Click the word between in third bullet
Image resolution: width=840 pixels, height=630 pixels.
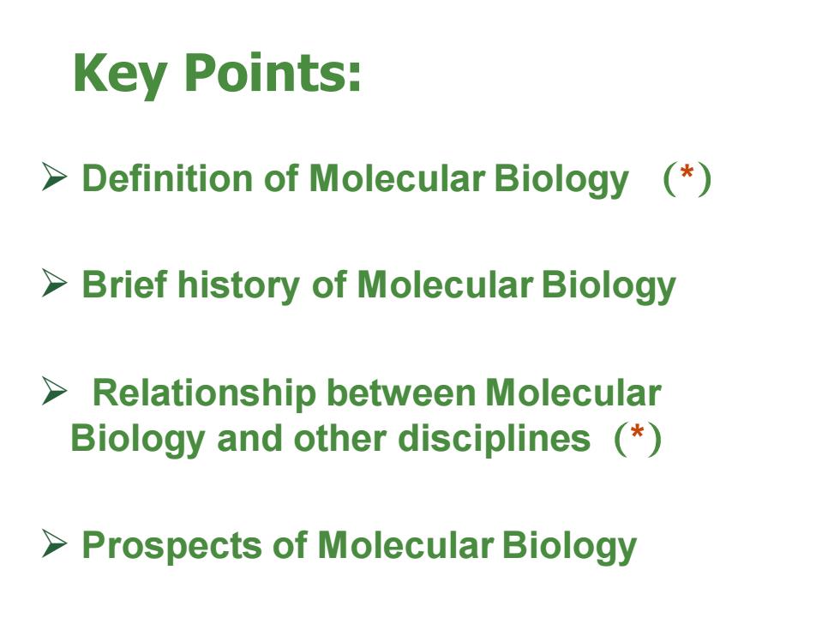click(x=401, y=393)
